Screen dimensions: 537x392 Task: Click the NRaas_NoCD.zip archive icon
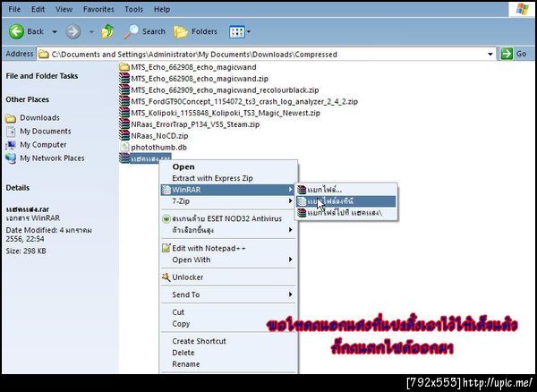click(124, 135)
